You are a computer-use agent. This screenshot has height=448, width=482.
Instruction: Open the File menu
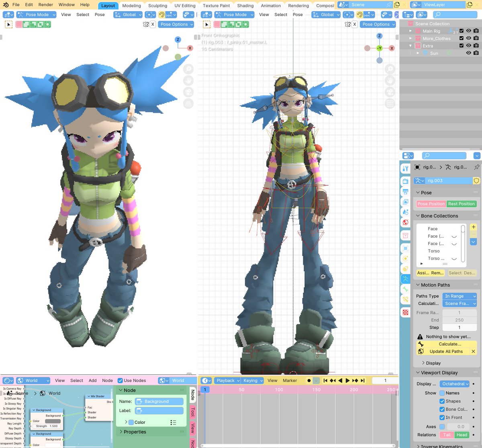click(16, 5)
